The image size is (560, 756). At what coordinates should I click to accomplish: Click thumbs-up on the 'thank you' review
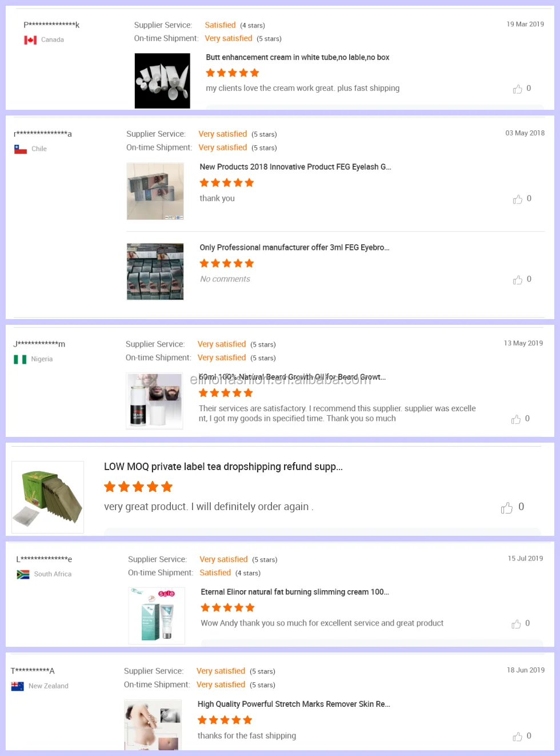pos(518,199)
